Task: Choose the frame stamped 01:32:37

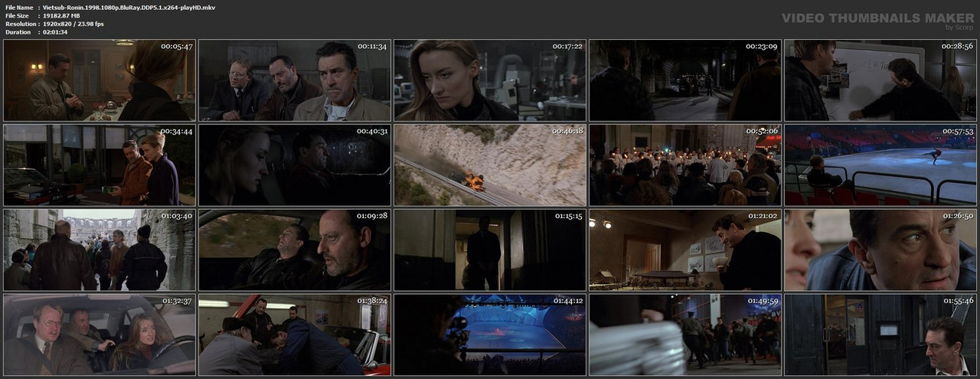Action: pos(99,335)
